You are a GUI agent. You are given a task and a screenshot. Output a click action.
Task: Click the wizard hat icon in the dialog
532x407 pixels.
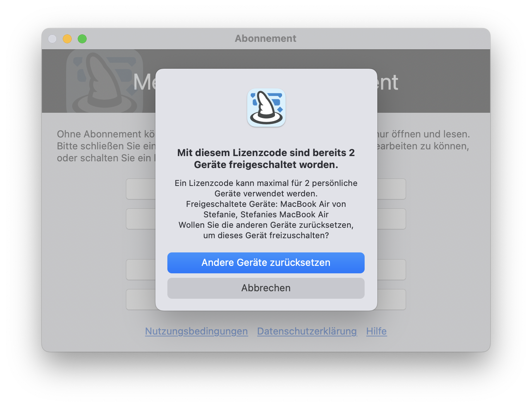click(266, 108)
